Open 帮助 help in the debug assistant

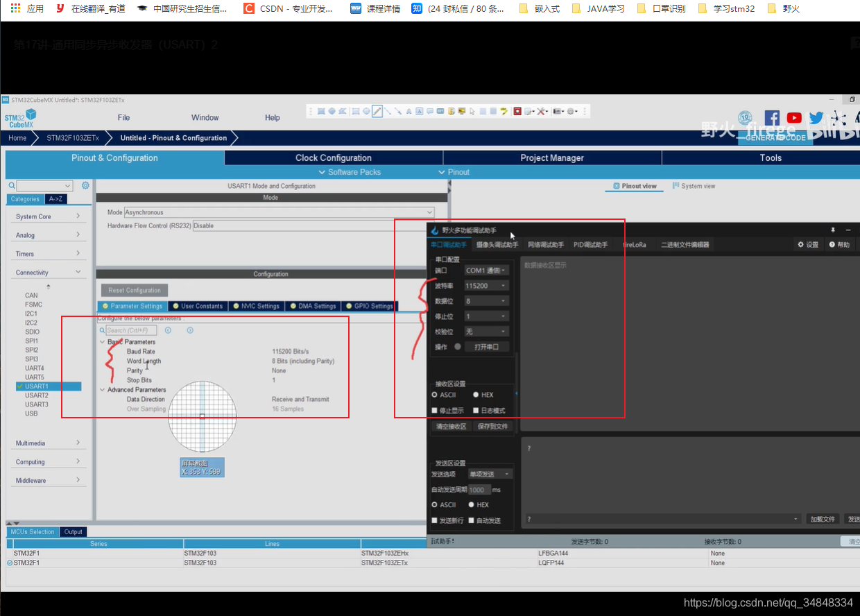coord(839,244)
